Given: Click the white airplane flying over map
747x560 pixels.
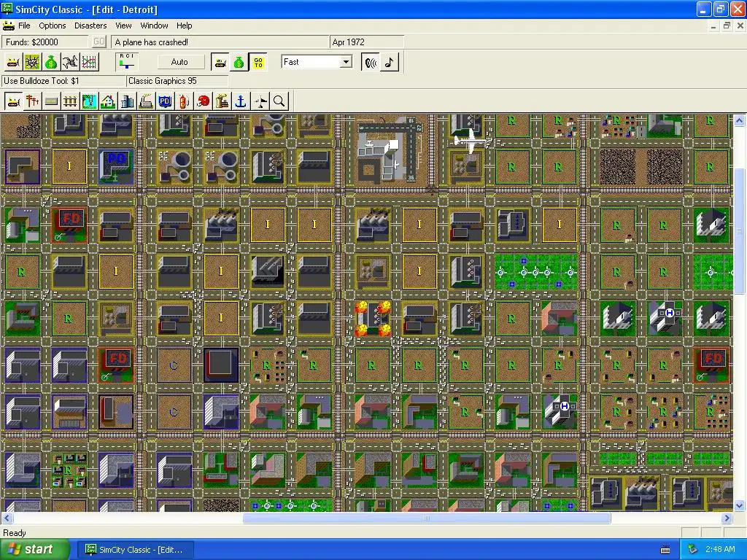Looking at the screenshot, I should coord(470,141).
